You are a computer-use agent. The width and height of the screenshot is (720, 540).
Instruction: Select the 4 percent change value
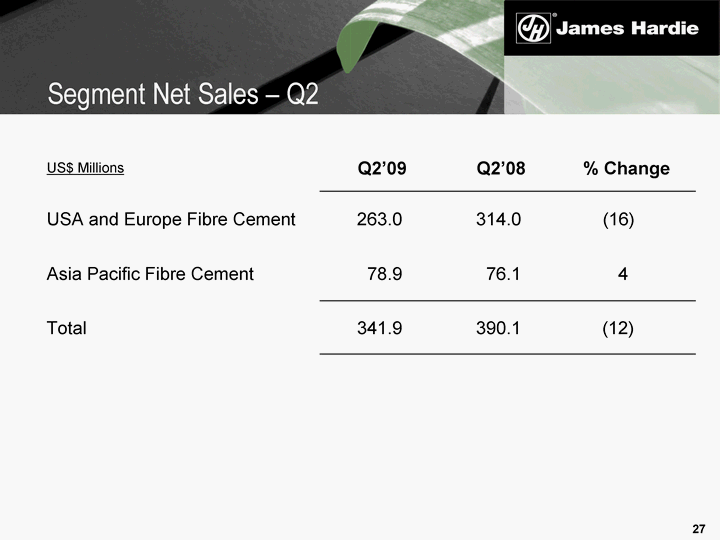tap(623, 273)
